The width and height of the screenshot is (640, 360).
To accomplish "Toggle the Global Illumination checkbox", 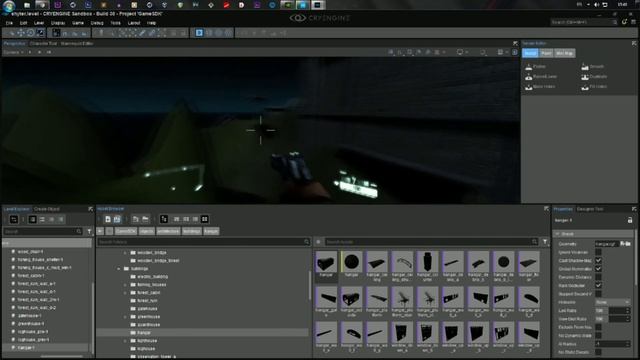I will pos(598,269).
